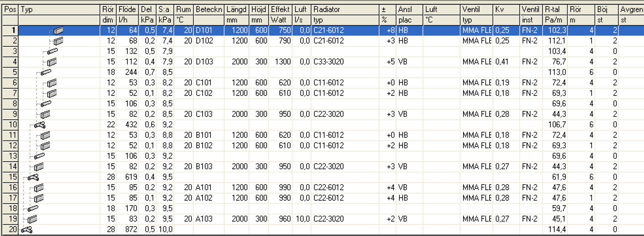Click the tee junction icon in row 10
This screenshot has height=236, width=644.
40,125
